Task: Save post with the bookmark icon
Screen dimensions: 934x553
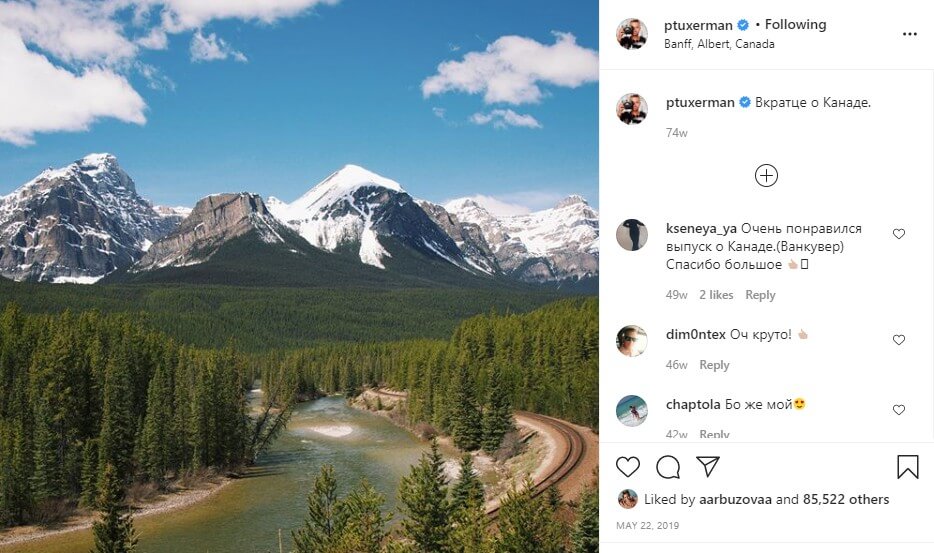Action: [x=907, y=467]
